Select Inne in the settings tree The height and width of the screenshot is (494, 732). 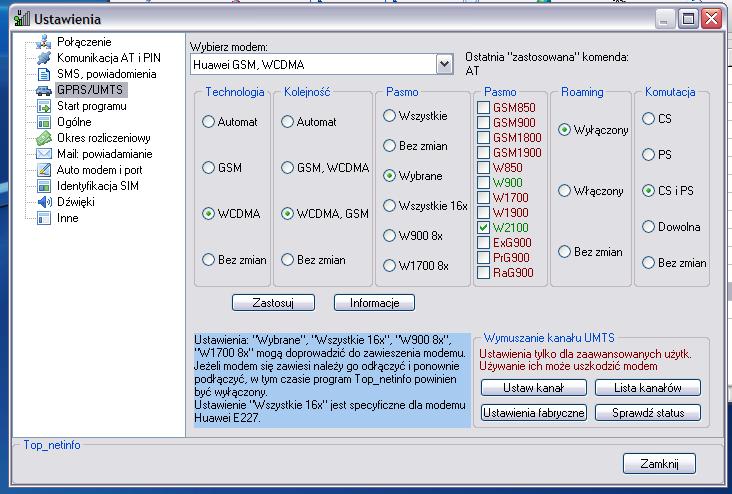[67, 218]
